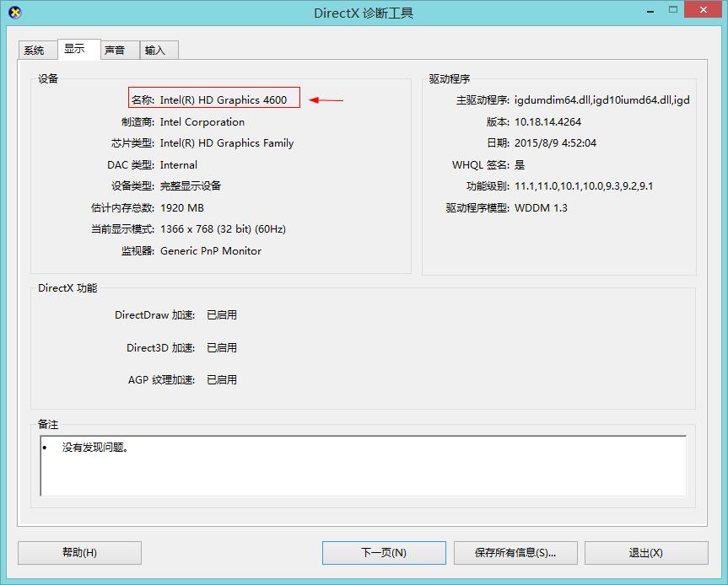Close the DirectX 诊断工具 window
Image resolution: width=728 pixels, height=585 pixels.
tap(704, 10)
